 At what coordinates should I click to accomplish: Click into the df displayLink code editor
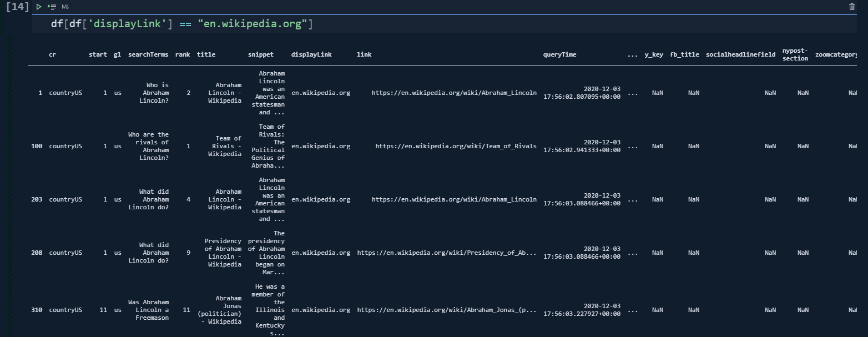(x=444, y=24)
